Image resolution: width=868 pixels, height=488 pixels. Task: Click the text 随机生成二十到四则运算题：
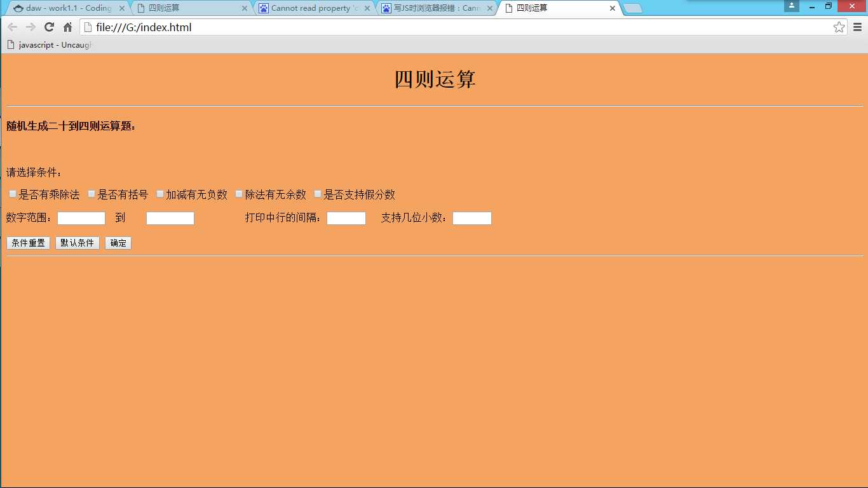pos(71,126)
